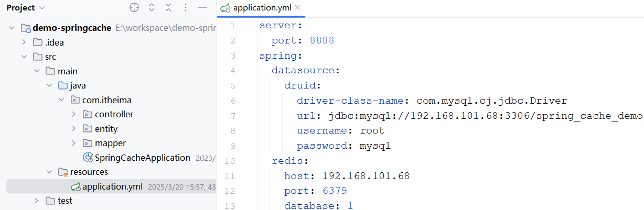The width and height of the screenshot is (644, 210).
Task: Click the Expand Selected icon in Project toolbar
Action: pos(152,7)
